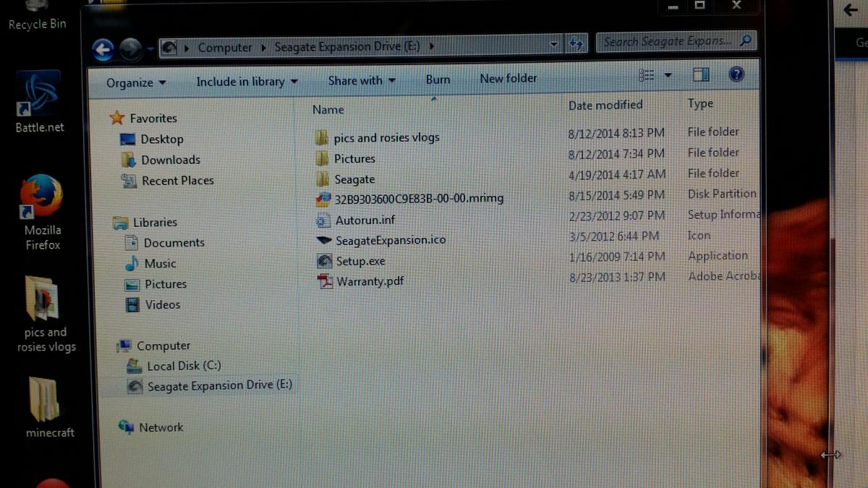Select the Seagate folder
868x488 pixels.
354,179
